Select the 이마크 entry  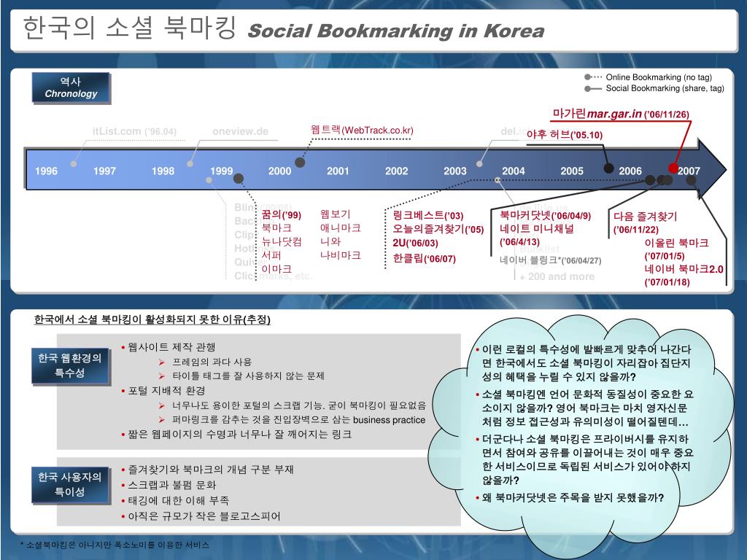coord(276,268)
